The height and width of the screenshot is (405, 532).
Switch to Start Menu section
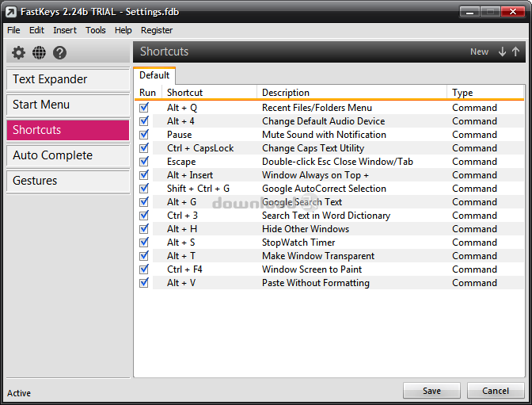(x=68, y=105)
